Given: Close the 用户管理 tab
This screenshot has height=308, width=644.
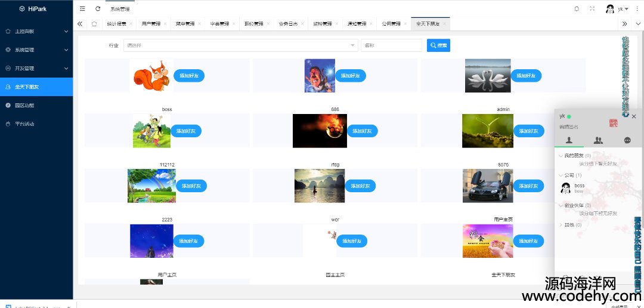Looking at the screenshot, I should pos(165,24).
